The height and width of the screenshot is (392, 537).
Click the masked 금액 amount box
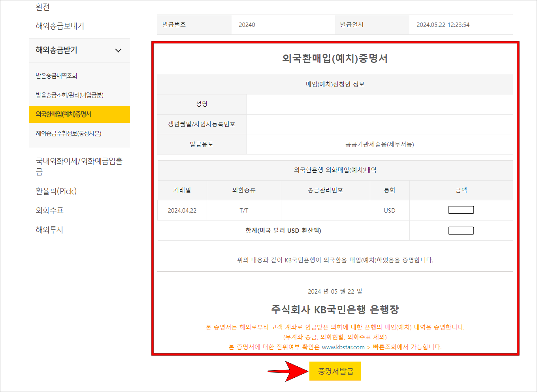pyautogui.click(x=461, y=210)
